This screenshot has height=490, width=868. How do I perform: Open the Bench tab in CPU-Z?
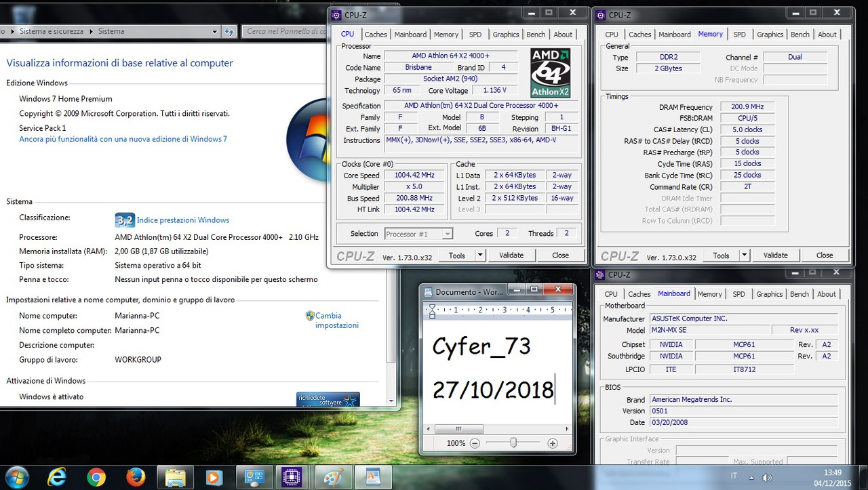[536, 34]
